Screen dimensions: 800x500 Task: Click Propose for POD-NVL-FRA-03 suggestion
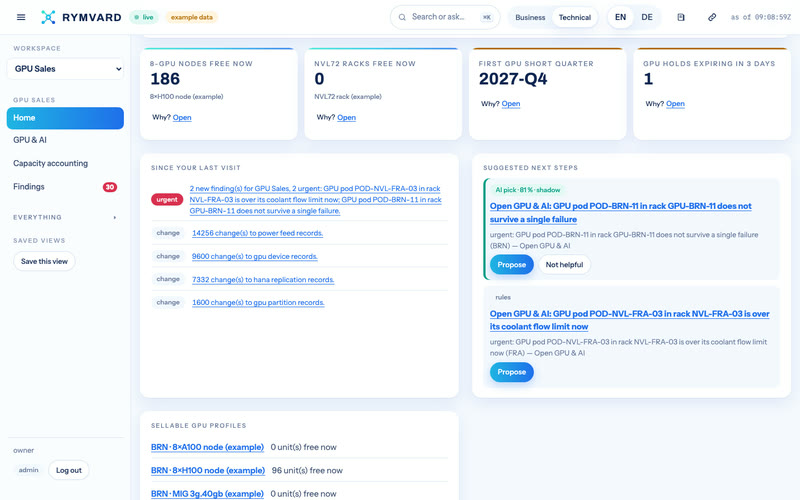pyautogui.click(x=512, y=372)
